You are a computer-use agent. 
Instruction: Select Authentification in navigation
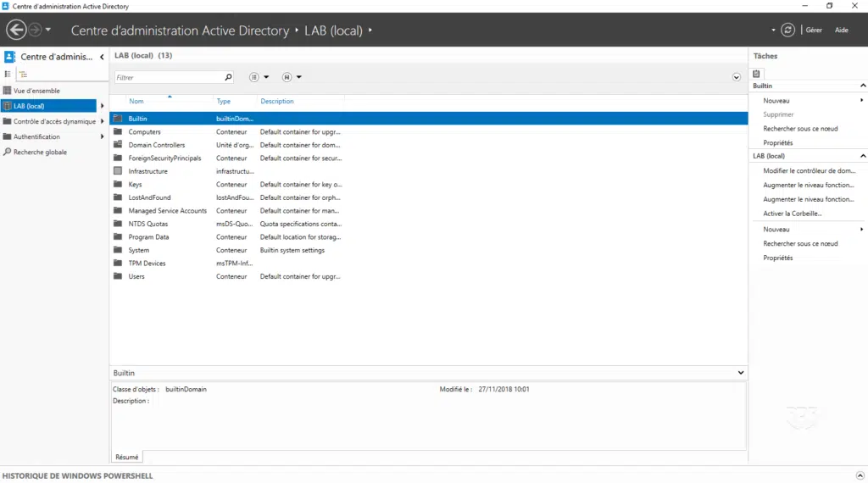point(36,136)
